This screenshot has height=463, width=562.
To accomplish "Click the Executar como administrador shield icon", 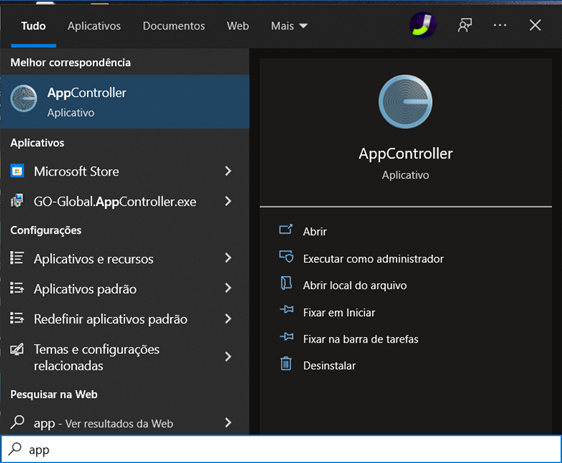I will point(286,257).
